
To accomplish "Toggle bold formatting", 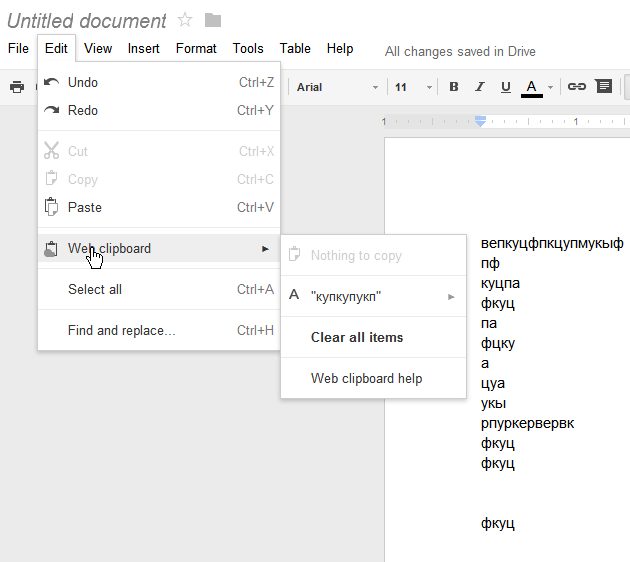I will point(454,87).
